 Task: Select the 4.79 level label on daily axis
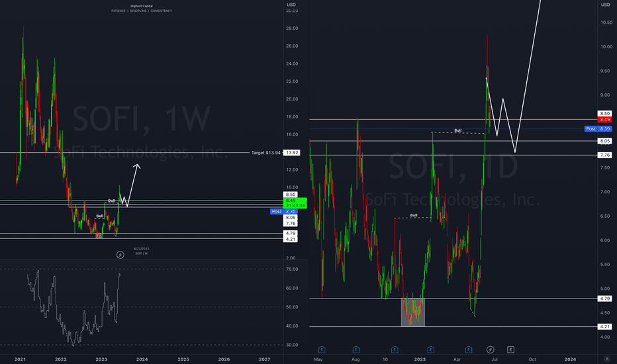point(605,298)
